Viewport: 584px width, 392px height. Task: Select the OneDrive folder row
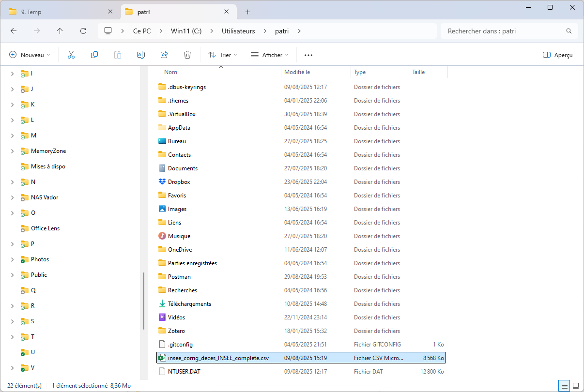click(x=300, y=250)
